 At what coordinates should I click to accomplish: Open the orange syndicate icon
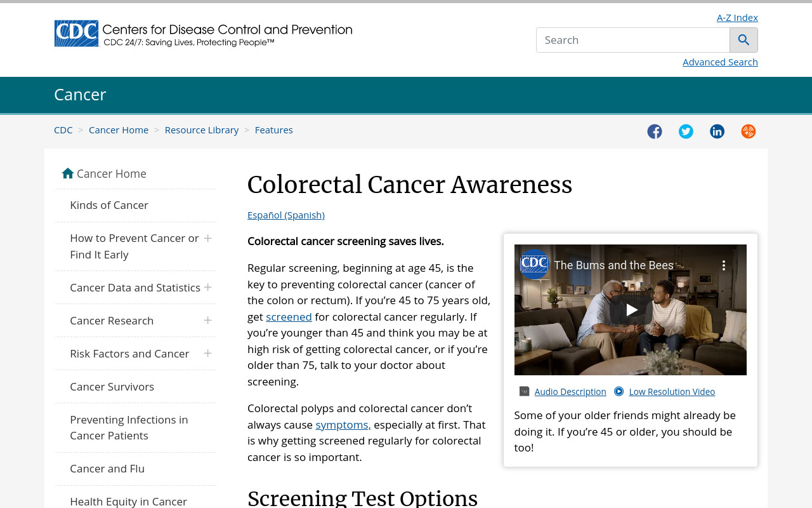749,131
